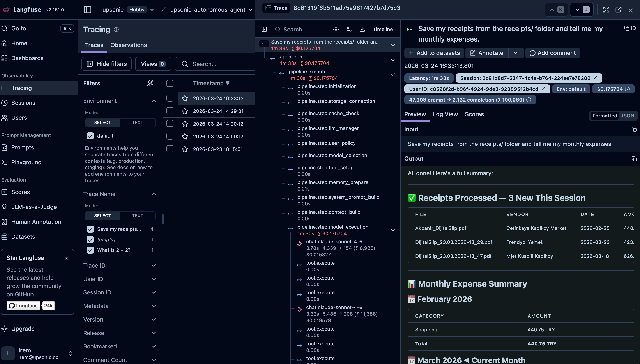Switch to the Log View tab
Screen dimensions: 640x364
(x=445, y=114)
